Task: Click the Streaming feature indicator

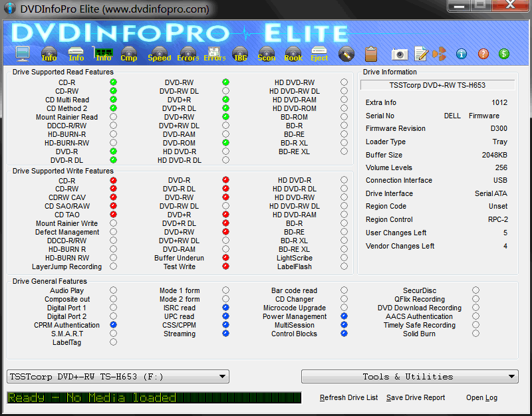Action: tap(225, 334)
